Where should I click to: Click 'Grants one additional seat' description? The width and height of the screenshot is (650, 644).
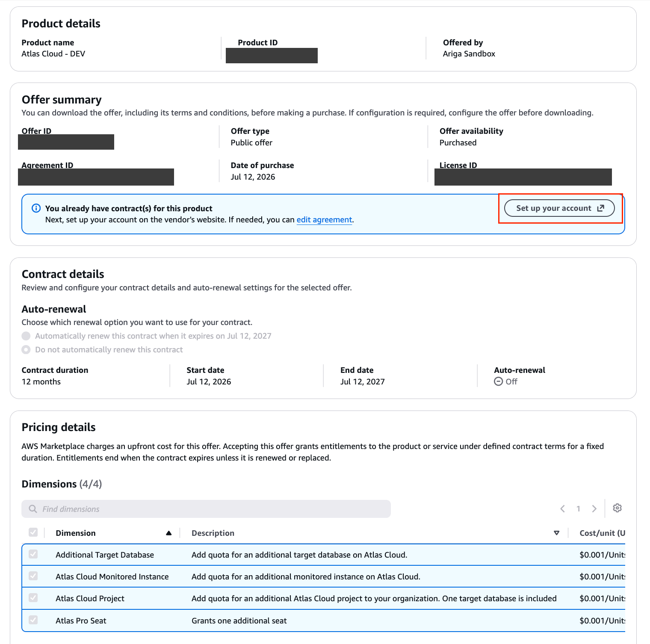coord(239,620)
